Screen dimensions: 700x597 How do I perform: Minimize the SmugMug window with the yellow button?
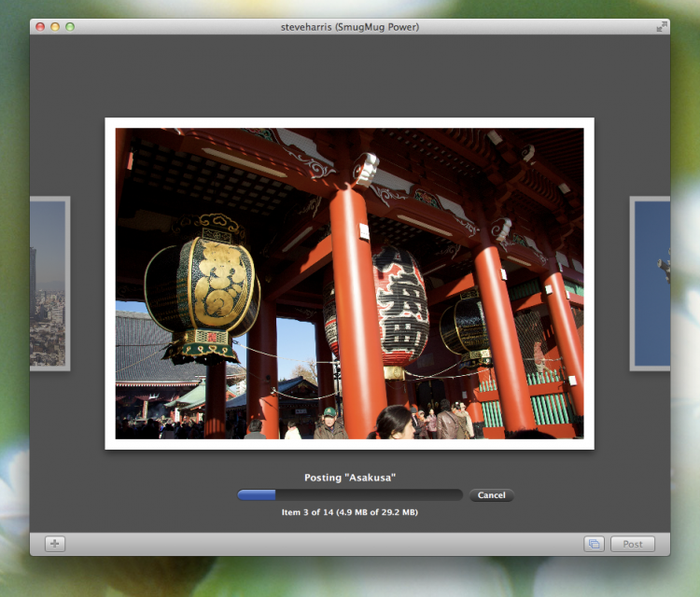(55, 27)
